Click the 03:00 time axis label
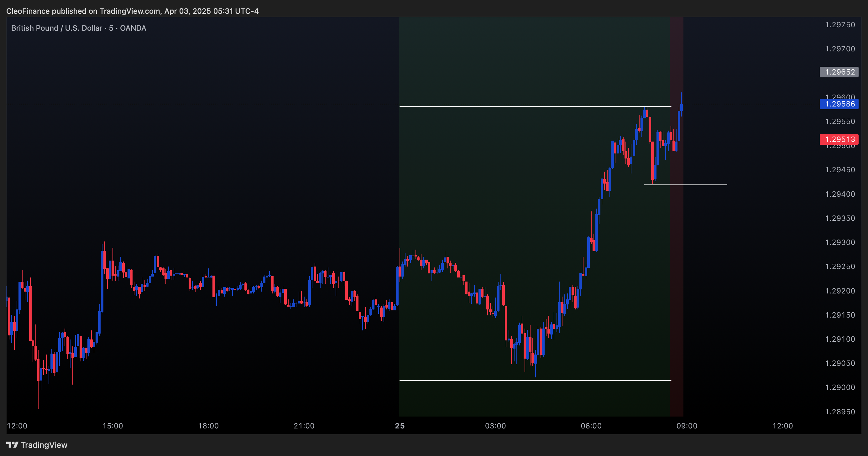This screenshot has width=868, height=456. pos(495,426)
